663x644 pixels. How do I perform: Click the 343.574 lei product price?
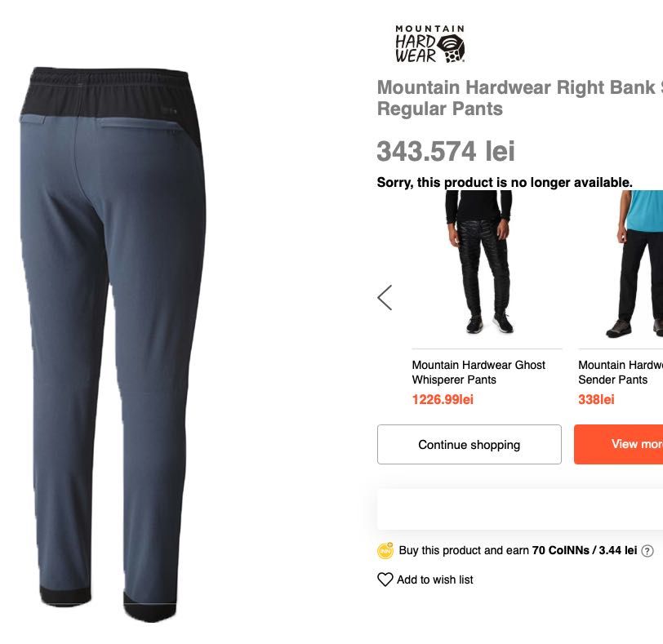(x=446, y=151)
